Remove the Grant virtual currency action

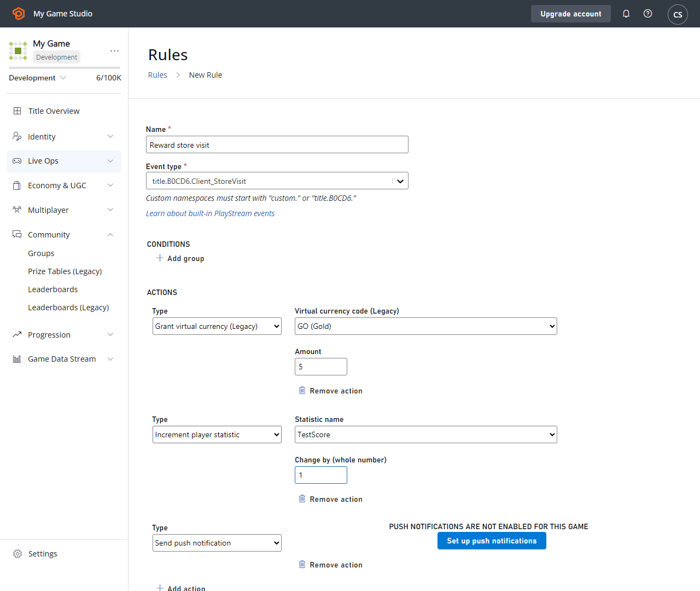pyautogui.click(x=330, y=391)
